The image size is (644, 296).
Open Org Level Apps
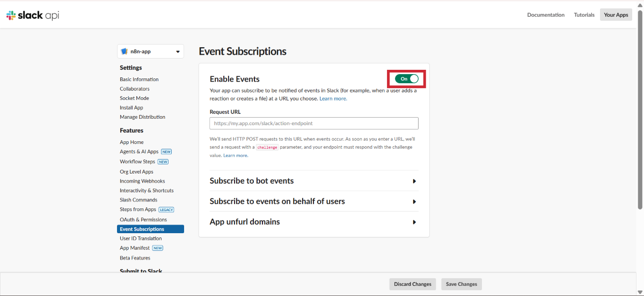[x=136, y=172]
